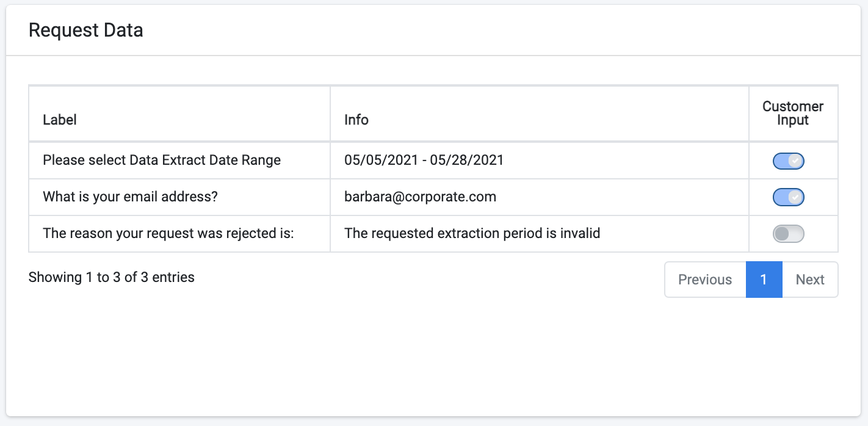868x426 pixels.
Task: Disable Customer Input for email address row
Action: click(788, 197)
